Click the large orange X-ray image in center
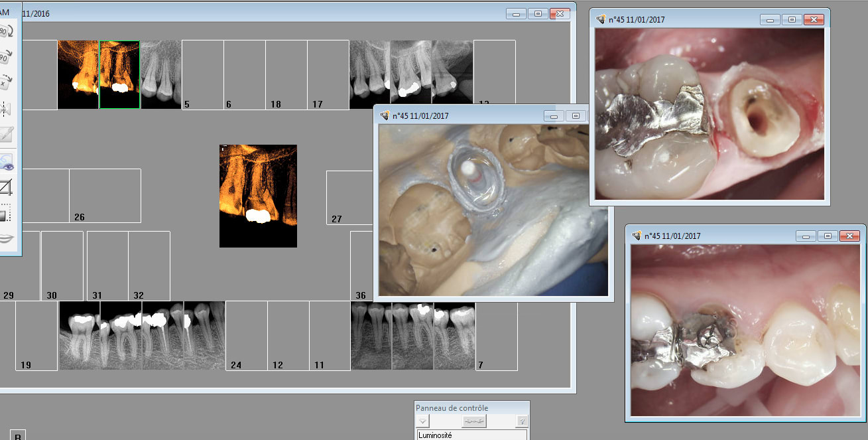This screenshot has height=440, width=868. pos(258,196)
